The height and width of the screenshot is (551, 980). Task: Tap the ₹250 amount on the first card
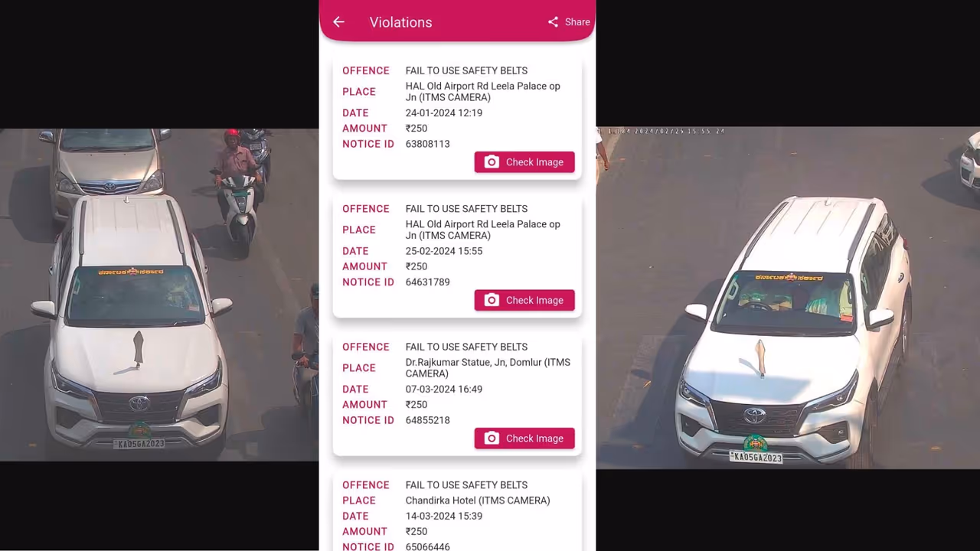pyautogui.click(x=416, y=128)
